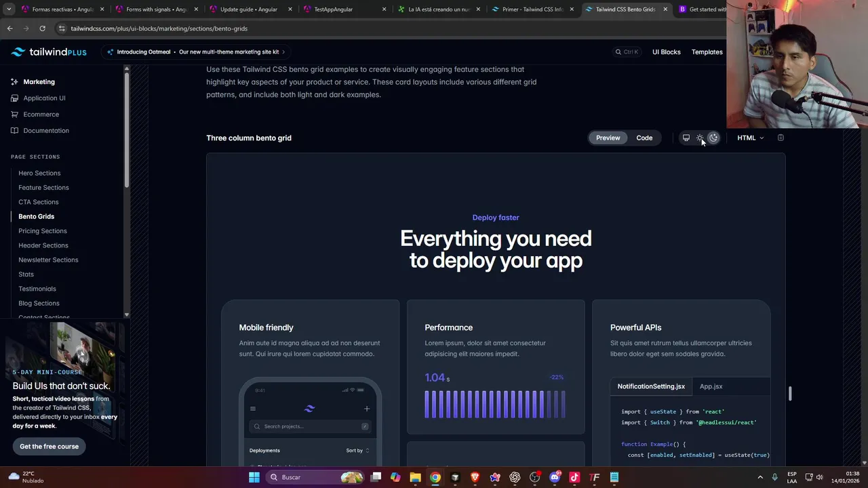Click the Application UI sidebar icon
868x488 pixels.
click(14, 98)
